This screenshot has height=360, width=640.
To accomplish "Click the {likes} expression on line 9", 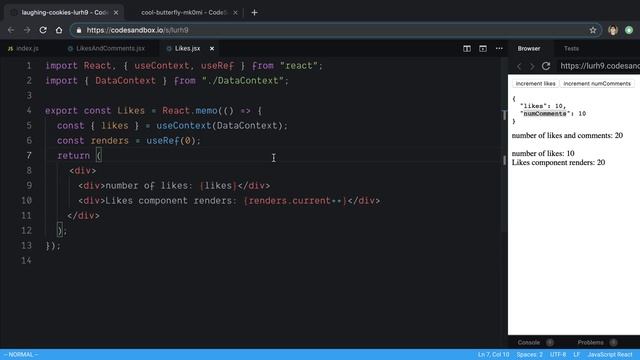I will (218, 186).
